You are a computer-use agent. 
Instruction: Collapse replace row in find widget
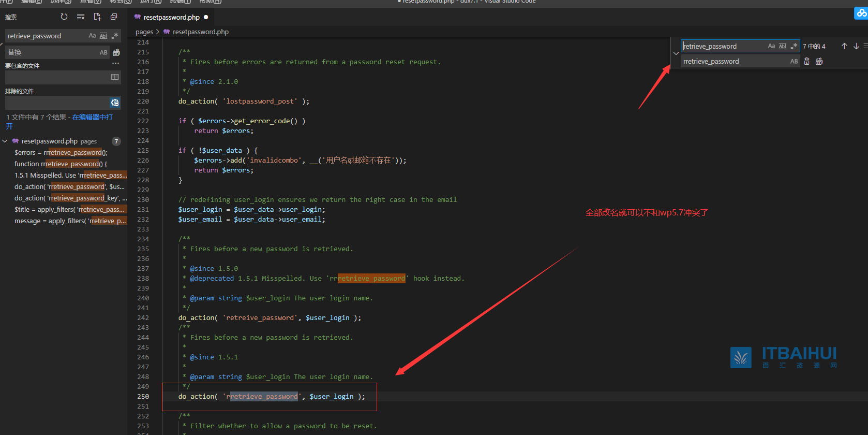tap(676, 53)
